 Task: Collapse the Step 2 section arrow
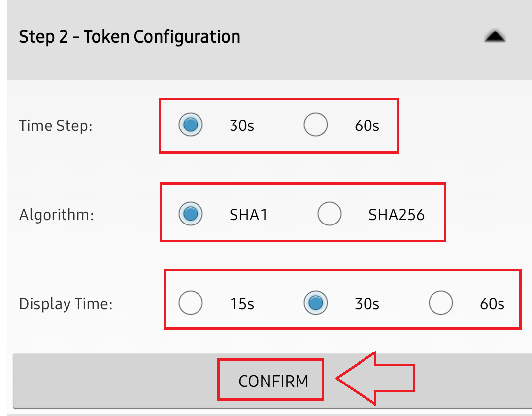pyautogui.click(x=495, y=37)
